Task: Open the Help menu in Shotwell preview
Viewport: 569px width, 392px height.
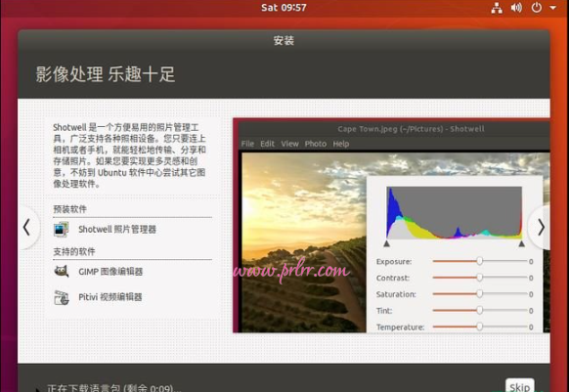Action: coord(341,144)
